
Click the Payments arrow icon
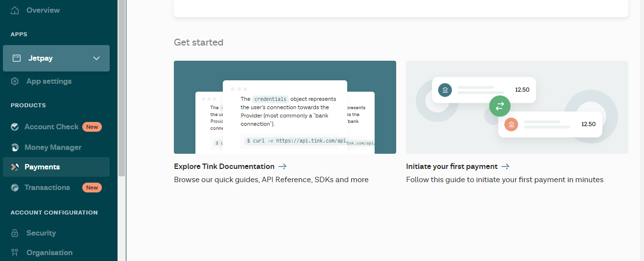15,167
